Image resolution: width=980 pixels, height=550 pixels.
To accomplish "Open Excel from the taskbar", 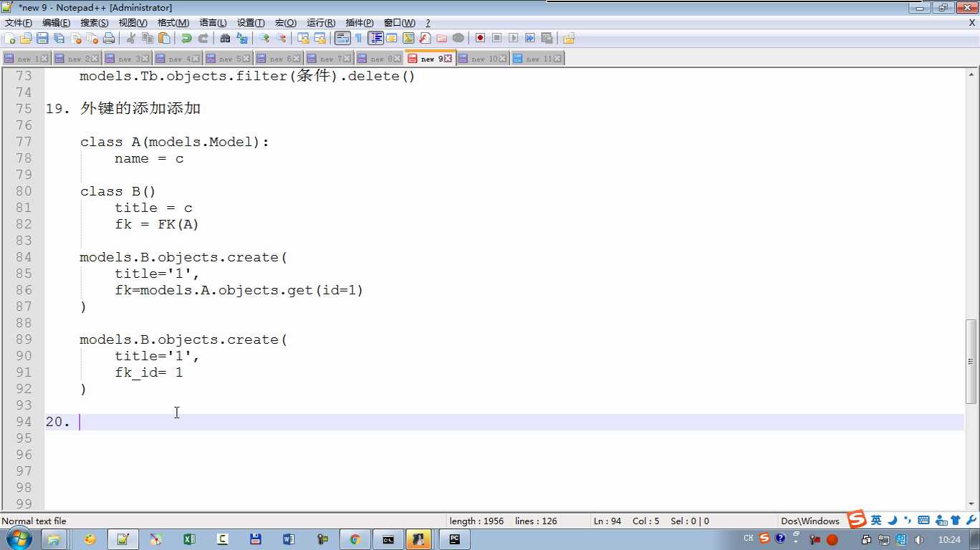I will tap(189, 539).
